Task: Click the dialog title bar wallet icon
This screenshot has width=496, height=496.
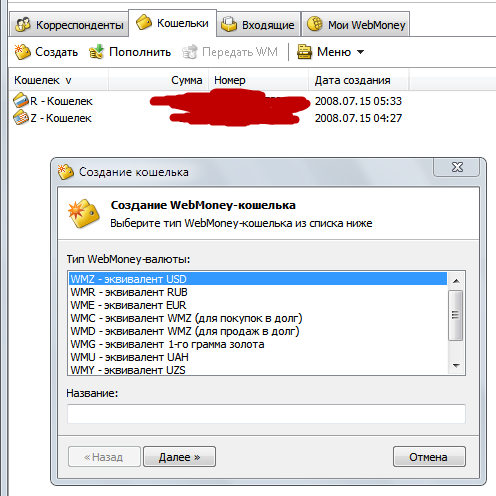Action: pyautogui.click(x=65, y=172)
